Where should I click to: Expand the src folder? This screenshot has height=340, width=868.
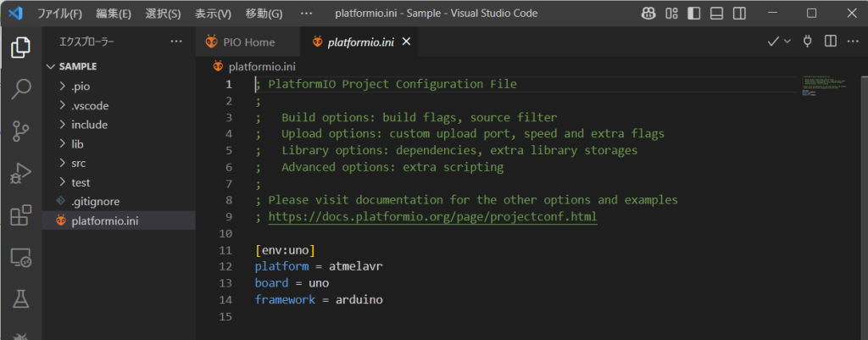tap(79, 163)
